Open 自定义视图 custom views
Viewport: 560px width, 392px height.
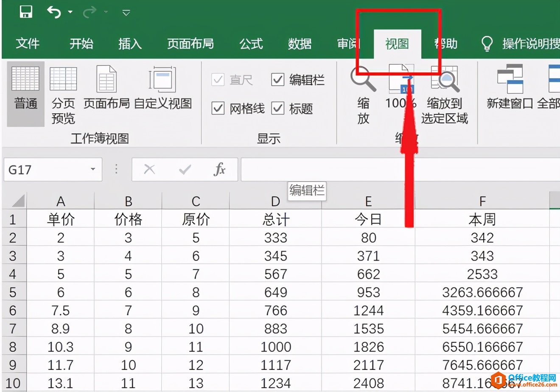[x=163, y=88]
